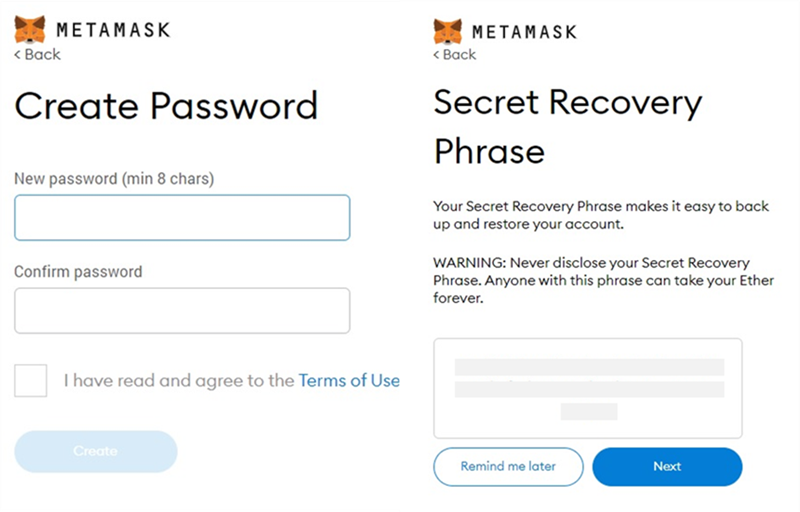Click the WARNING never disclose paragraph
The image size is (800, 512).
(603, 280)
